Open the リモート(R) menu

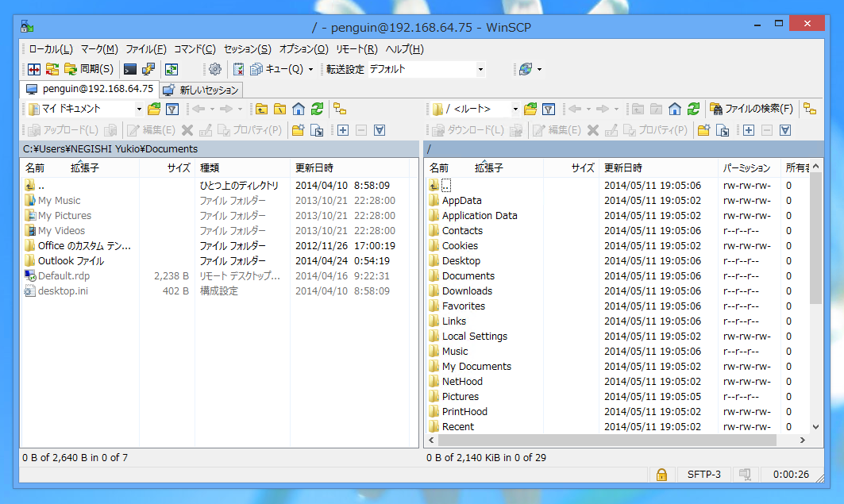pyautogui.click(x=356, y=49)
